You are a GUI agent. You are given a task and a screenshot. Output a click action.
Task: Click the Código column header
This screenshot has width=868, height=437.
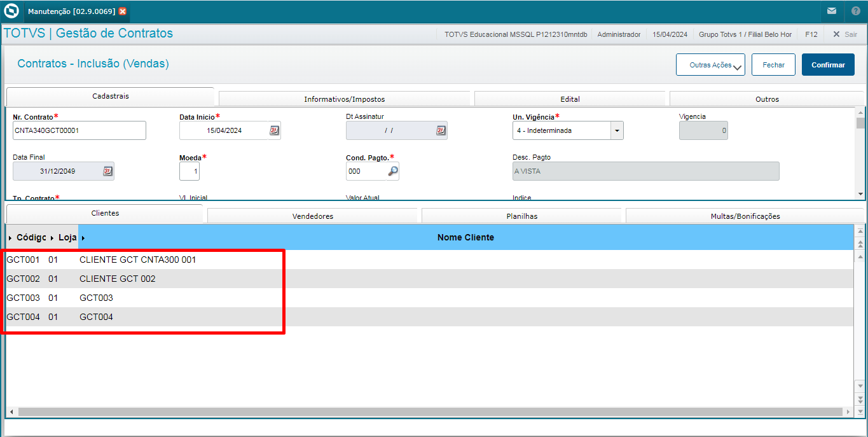point(31,237)
